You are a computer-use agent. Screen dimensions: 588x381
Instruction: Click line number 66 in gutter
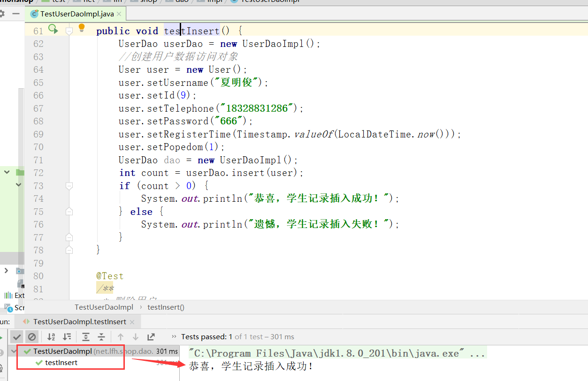(x=38, y=95)
